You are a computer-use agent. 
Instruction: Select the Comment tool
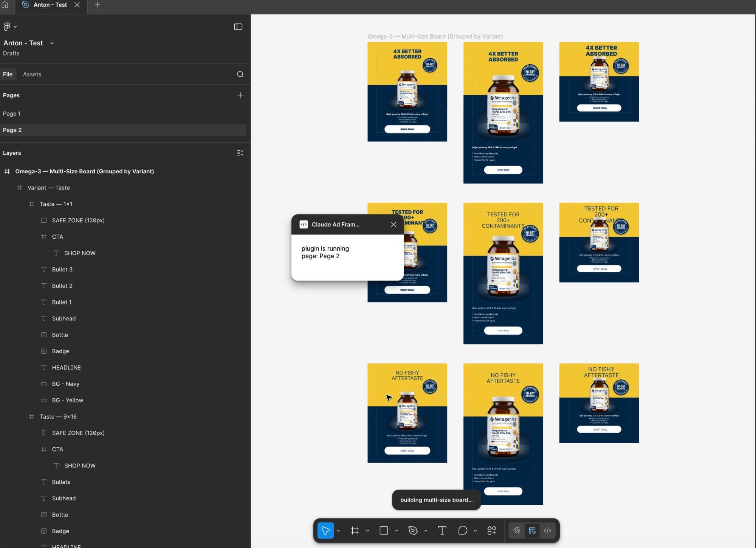point(463,531)
